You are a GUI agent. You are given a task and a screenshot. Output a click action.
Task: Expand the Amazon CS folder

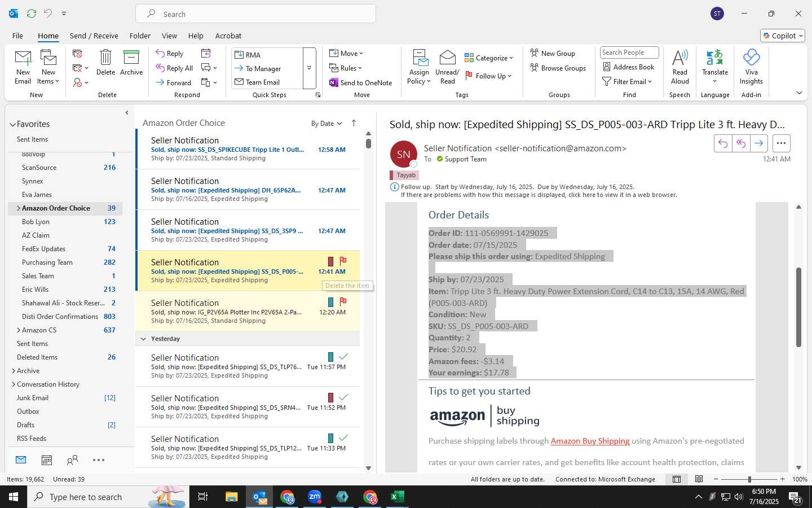click(x=19, y=330)
